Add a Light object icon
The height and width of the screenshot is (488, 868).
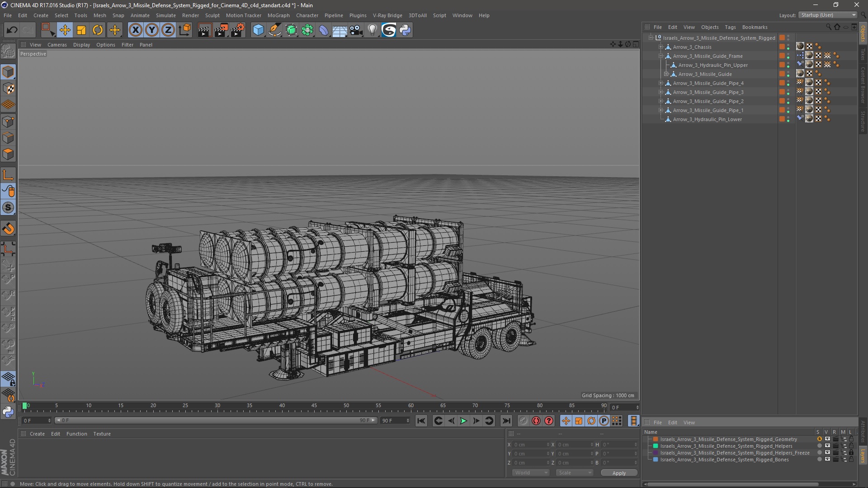click(x=373, y=30)
